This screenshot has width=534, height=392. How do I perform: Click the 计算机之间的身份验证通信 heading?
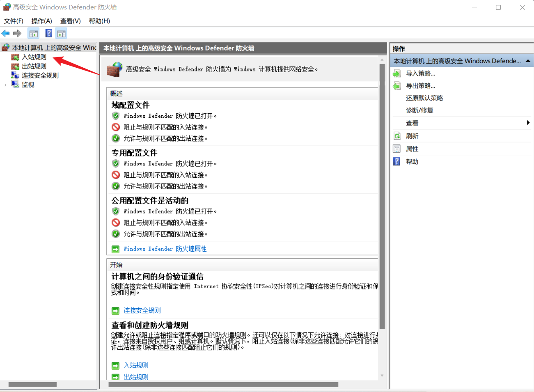pos(157,276)
